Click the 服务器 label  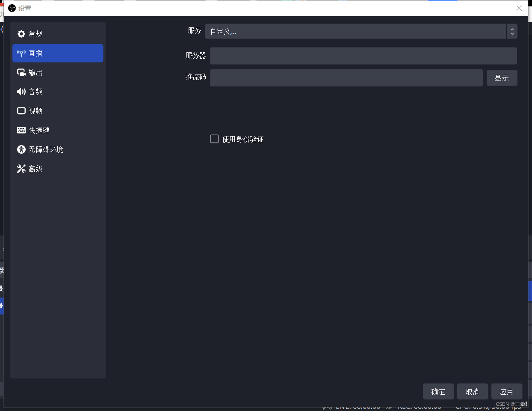coord(196,56)
